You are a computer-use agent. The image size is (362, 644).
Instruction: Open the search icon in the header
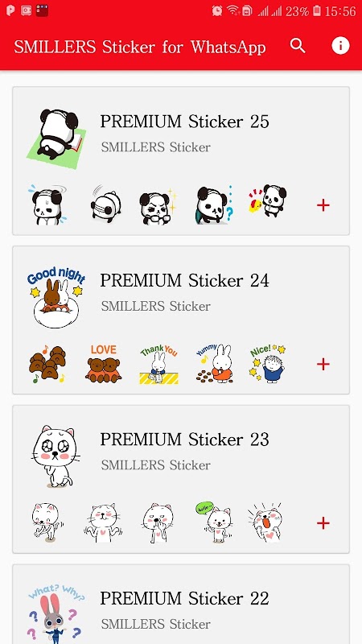tap(298, 46)
